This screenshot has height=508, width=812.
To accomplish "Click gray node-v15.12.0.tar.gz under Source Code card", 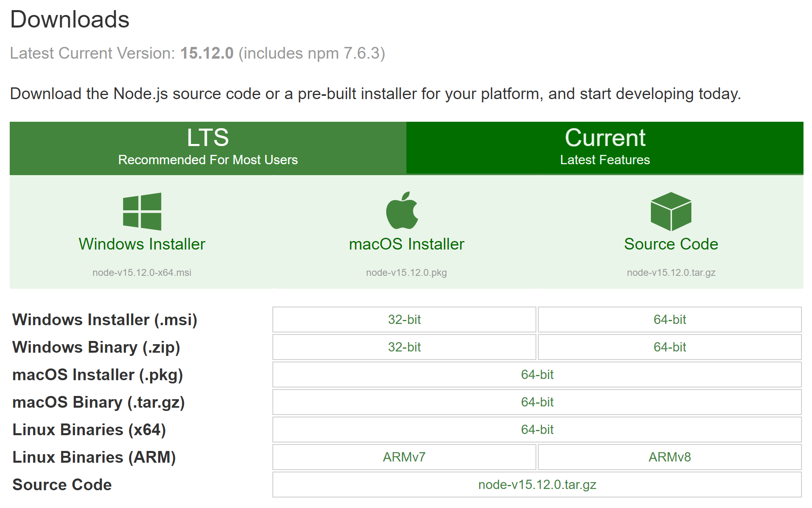I will (x=671, y=272).
